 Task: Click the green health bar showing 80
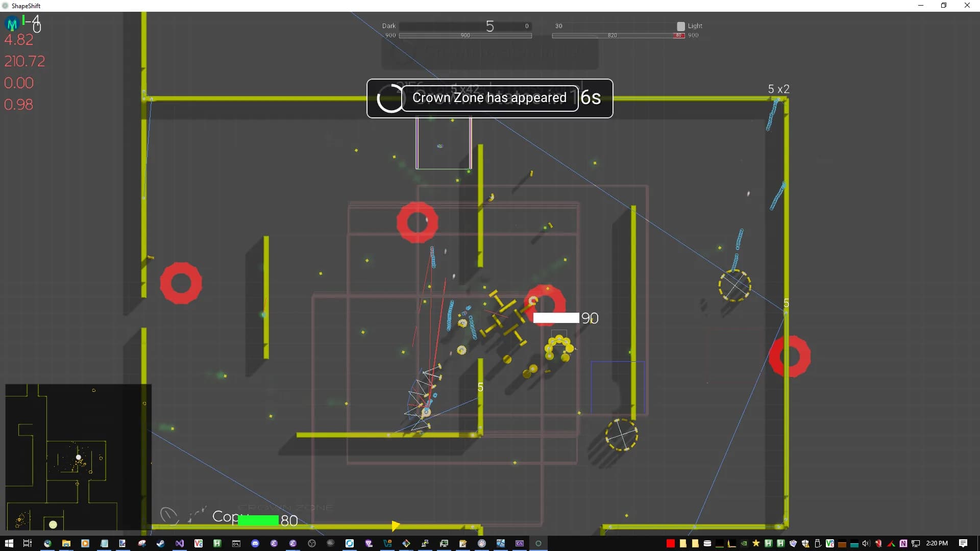coord(258,520)
